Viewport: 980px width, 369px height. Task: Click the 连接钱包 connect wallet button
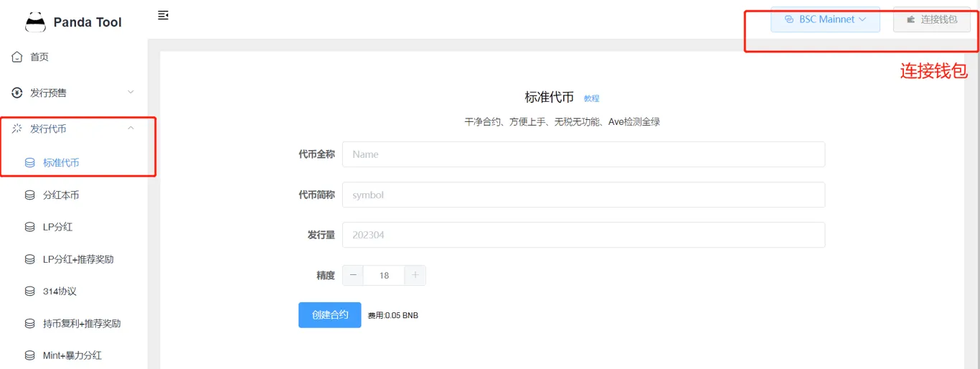(932, 19)
